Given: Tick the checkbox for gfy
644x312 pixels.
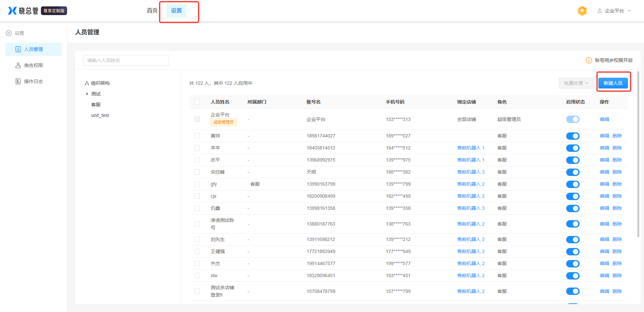Looking at the screenshot, I should (x=197, y=184).
